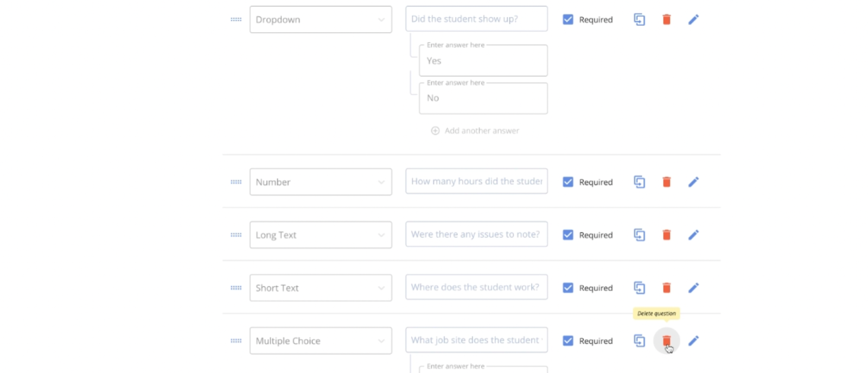
Task: Uncheck Required for the Dropdown question
Action: (x=568, y=20)
